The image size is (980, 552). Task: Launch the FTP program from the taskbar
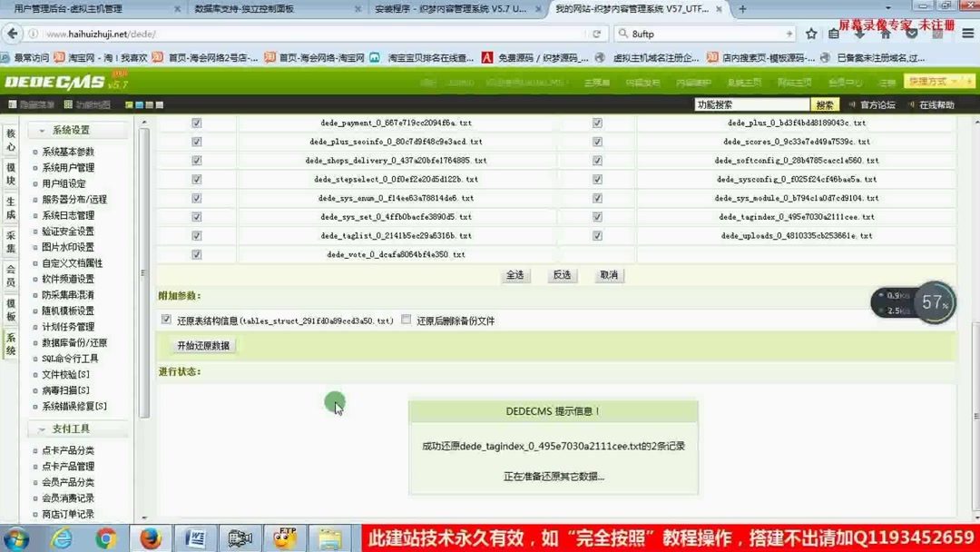click(284, 538)
